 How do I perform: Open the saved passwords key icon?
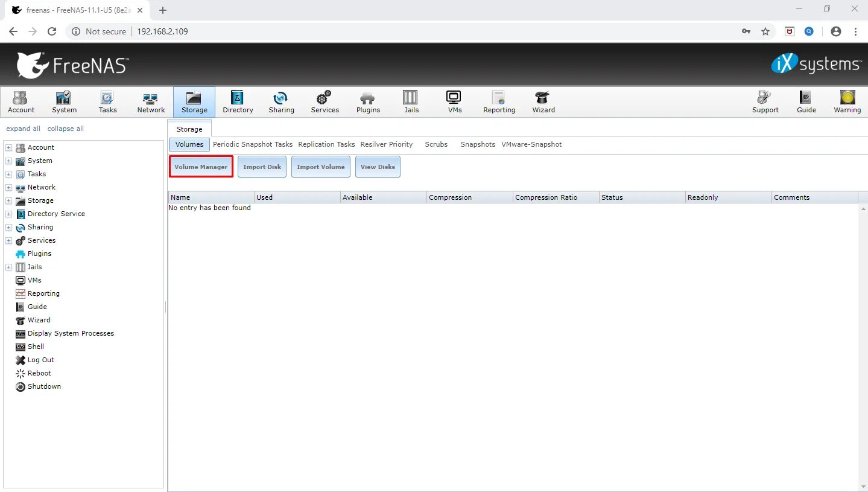(x=746, y=31)
